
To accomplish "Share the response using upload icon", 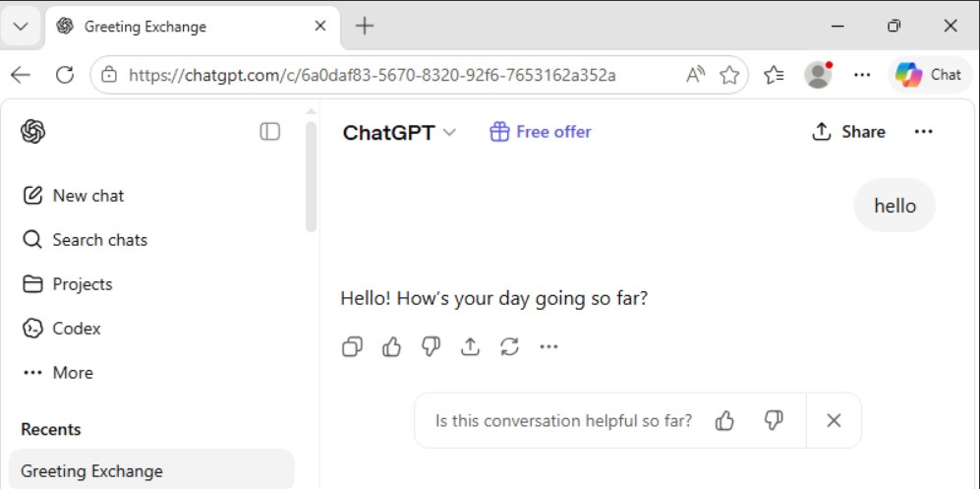I will click(470, 346).
